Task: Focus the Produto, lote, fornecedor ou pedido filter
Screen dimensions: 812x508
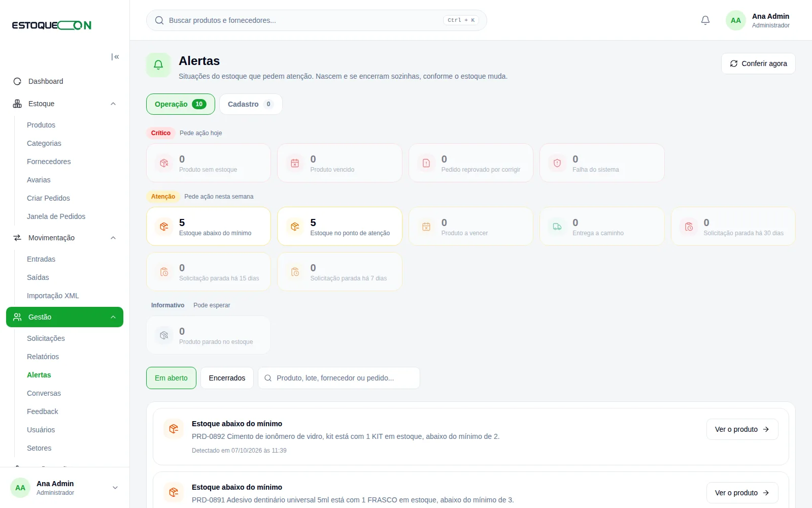Action: (339, 378)
